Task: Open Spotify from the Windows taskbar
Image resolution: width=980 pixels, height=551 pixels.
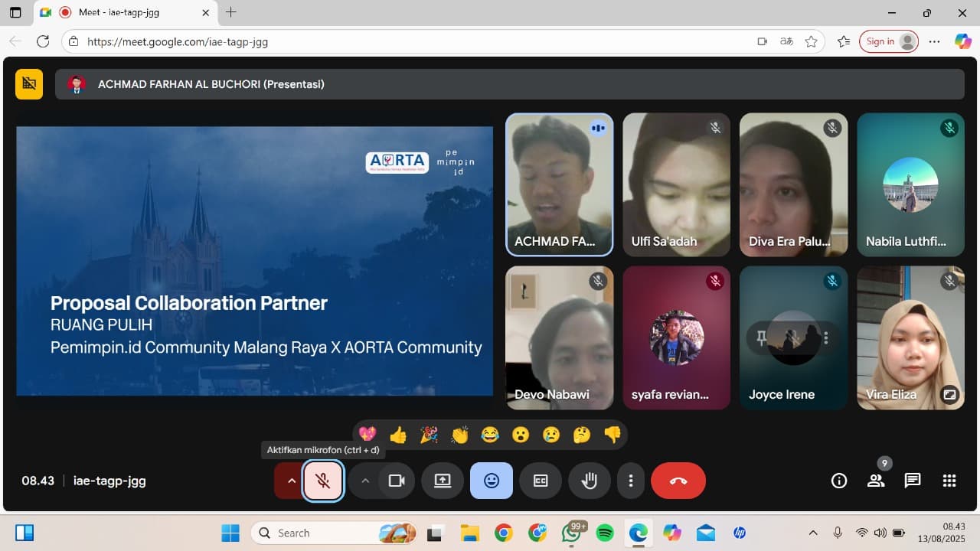Action: click(x=605, y=533)
